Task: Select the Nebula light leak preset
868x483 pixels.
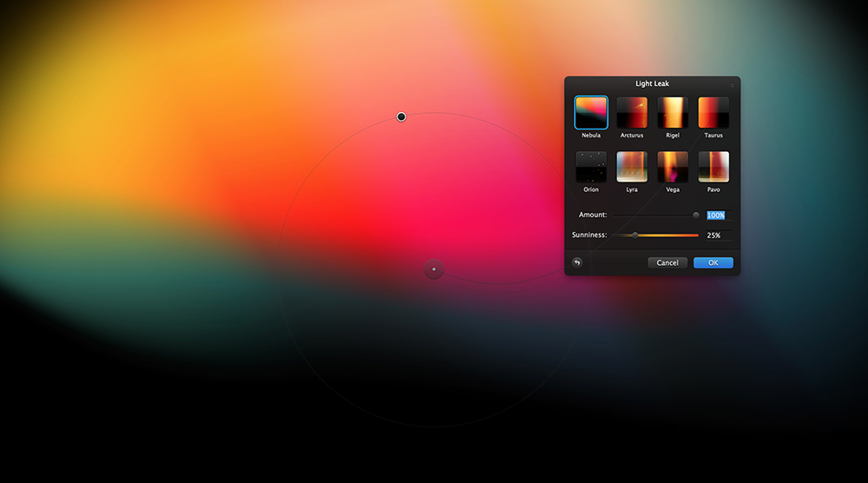Action: [590, 112]
